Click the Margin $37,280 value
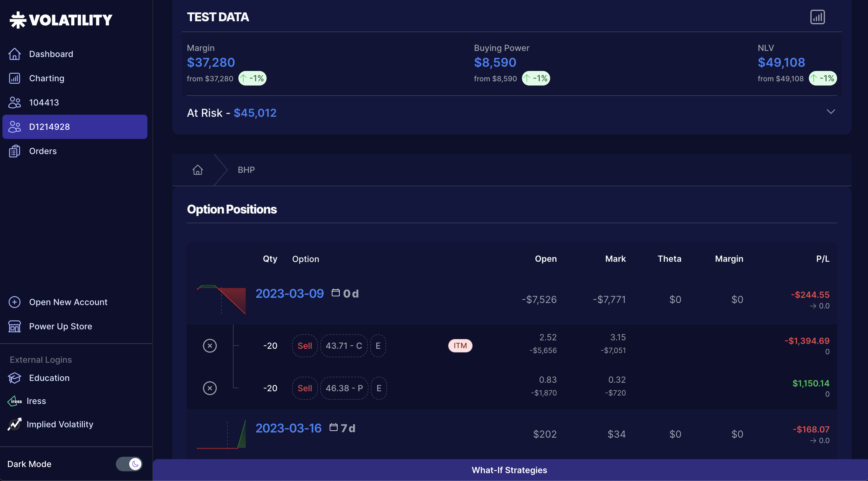The height and width of the screenshot is (481, 868). click(211, 62)
